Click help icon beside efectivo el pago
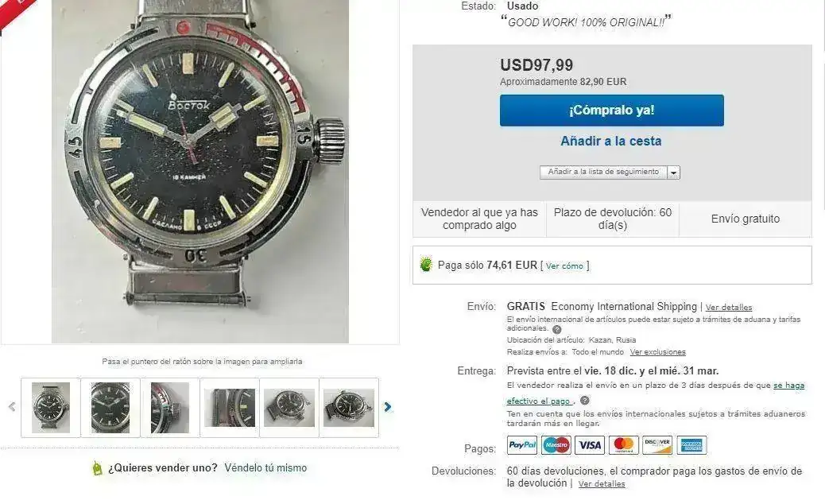The width and height of the screenshot is (825, 504). [584, 401]
